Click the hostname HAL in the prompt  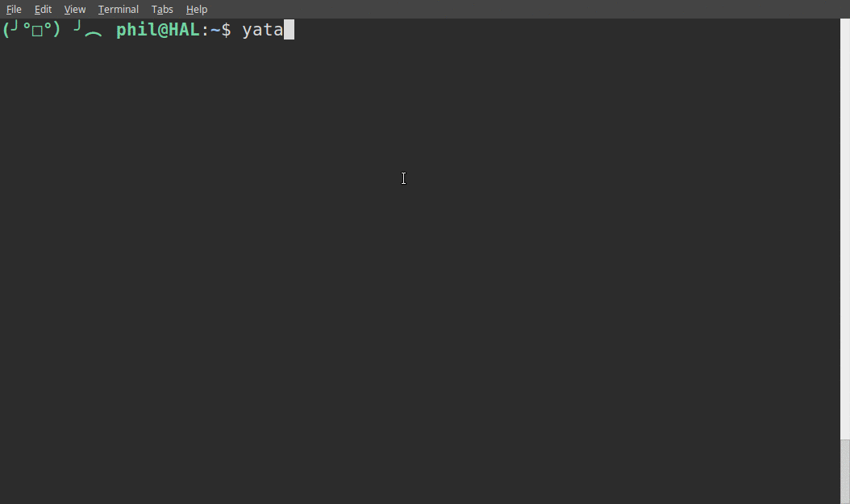click(x=185, y=29)
